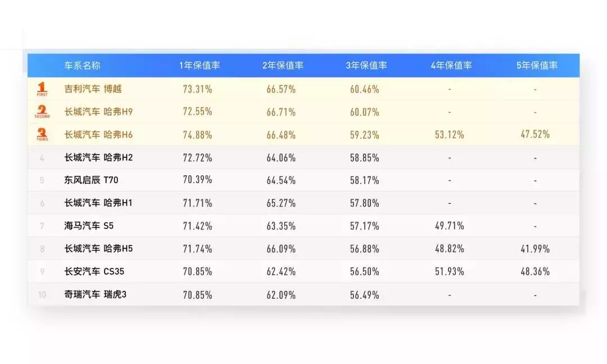Screen dimensions: 607x364
Task: Click the 41.99% value for 哈弗H5
Action: click(x=535, y=249)
